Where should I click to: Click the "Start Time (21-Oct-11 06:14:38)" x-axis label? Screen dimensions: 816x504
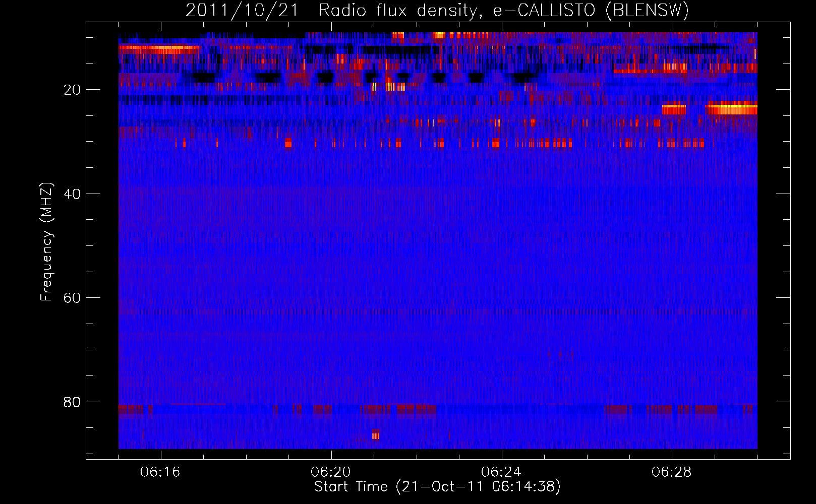point(437,487)
